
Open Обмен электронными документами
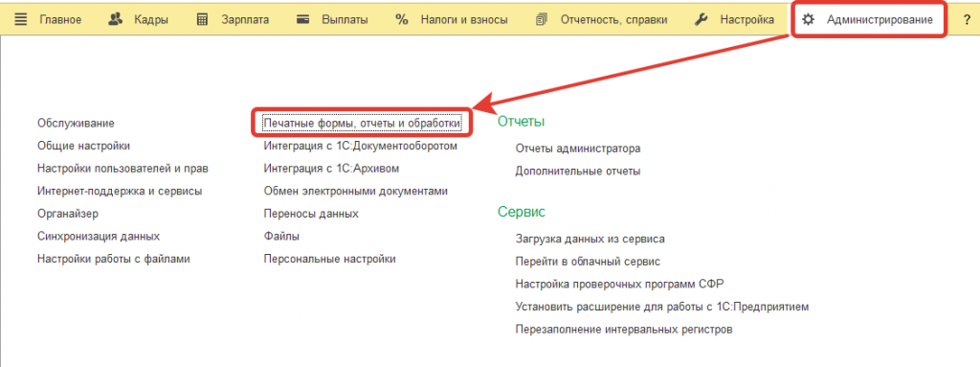point(356,191)
